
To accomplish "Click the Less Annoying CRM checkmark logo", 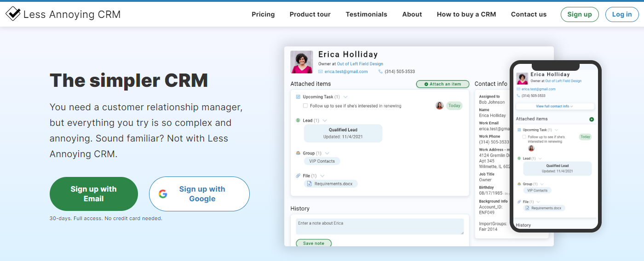I will point(13,14).
